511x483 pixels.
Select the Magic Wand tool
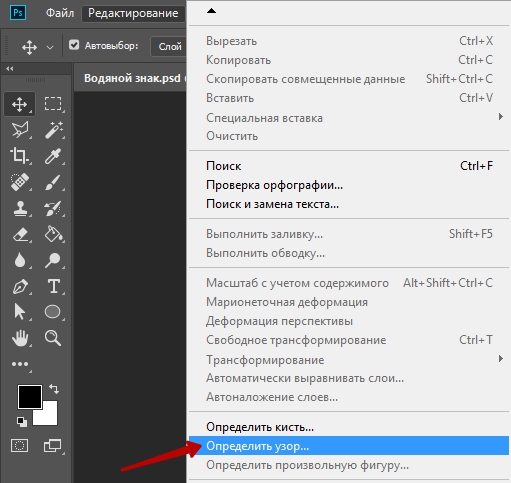coord(53,130)
